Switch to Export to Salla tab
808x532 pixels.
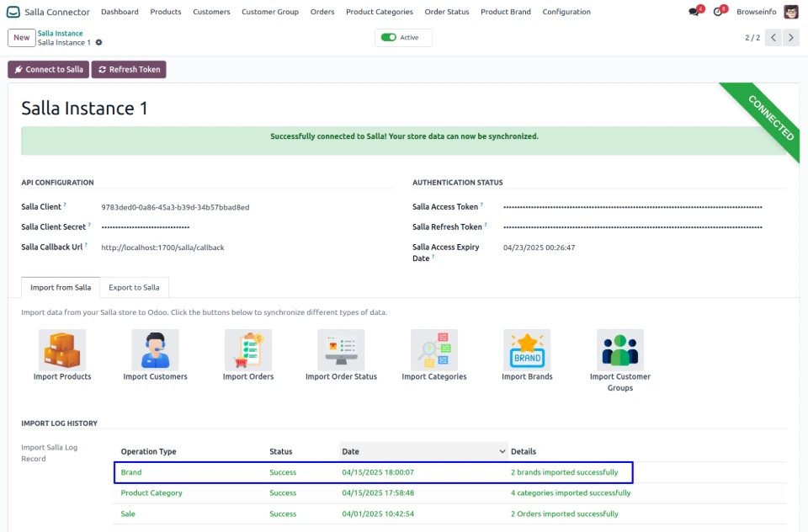coord(134,288)
